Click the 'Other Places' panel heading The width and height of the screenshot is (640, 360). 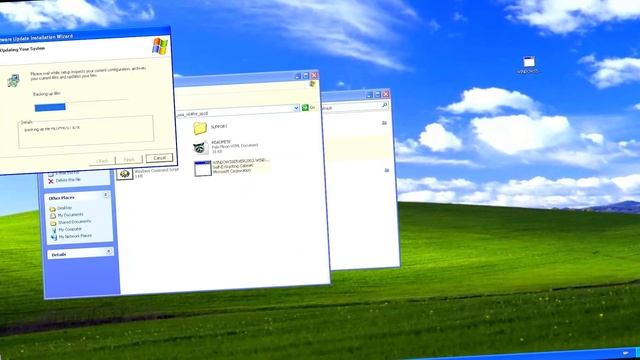pyautogui.click(x=61, y=198)
